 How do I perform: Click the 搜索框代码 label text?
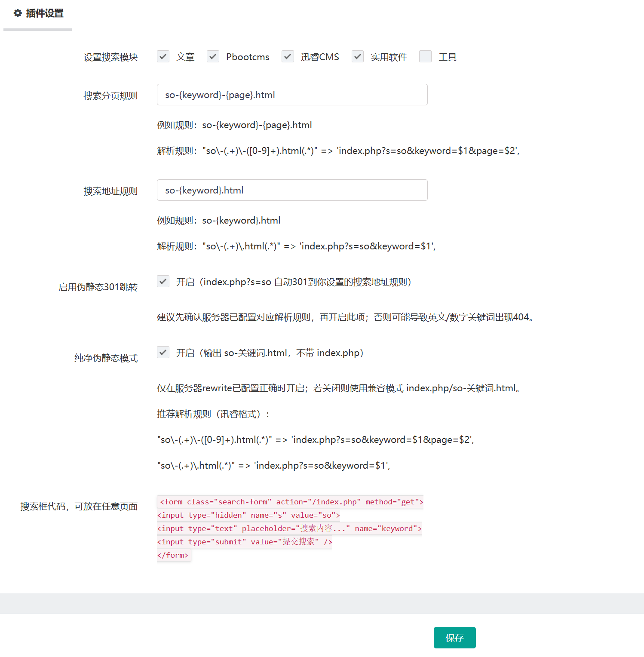pos(79,506)
